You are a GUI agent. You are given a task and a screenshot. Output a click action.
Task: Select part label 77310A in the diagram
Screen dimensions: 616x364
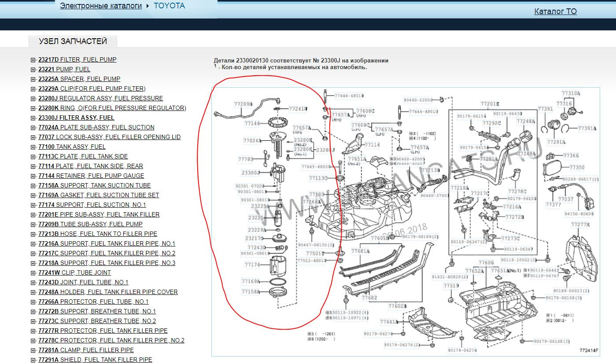point(571,94)
